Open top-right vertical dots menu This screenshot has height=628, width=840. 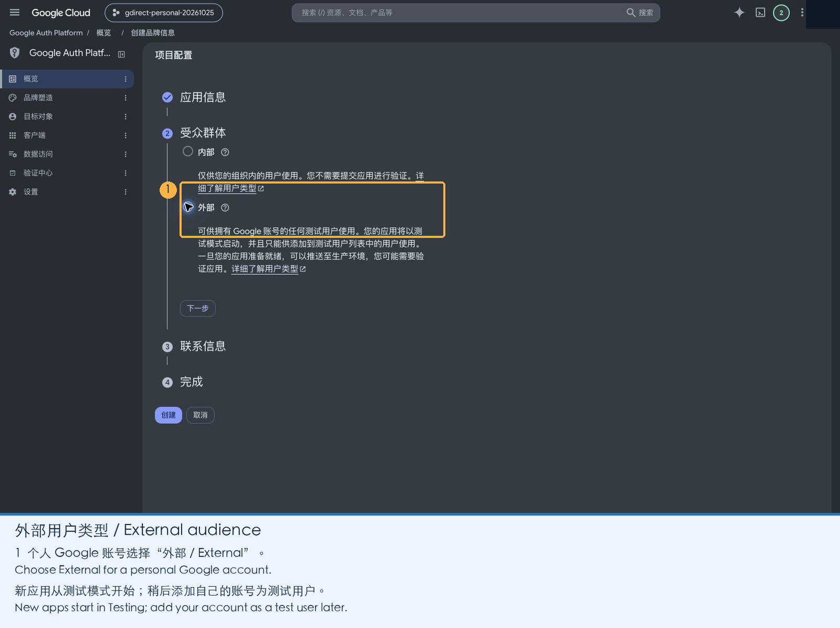802,13
